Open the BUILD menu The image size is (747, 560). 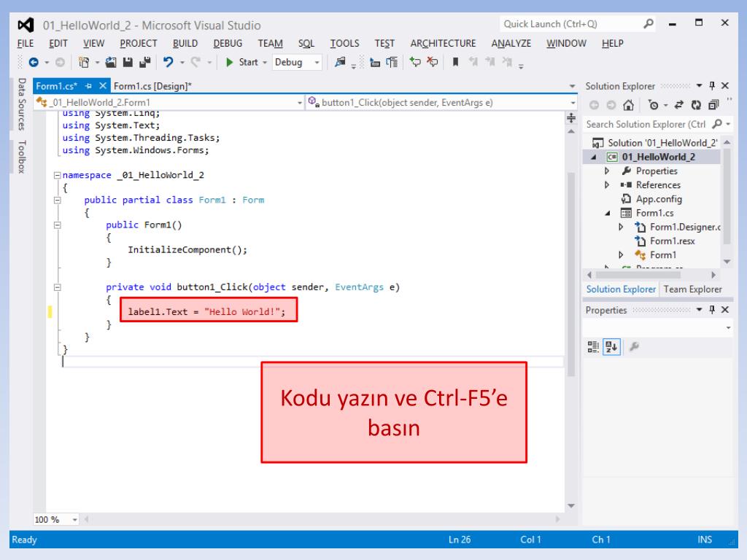click(185, 43)
